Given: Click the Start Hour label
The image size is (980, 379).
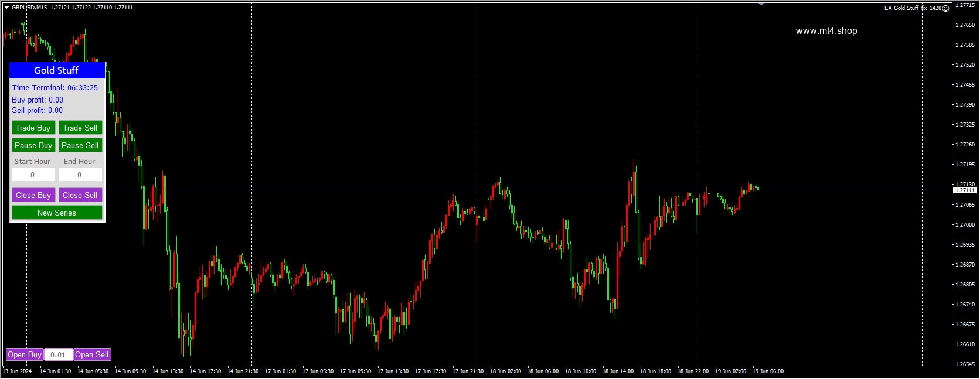Looking at the screenshot, I should 32,162.
